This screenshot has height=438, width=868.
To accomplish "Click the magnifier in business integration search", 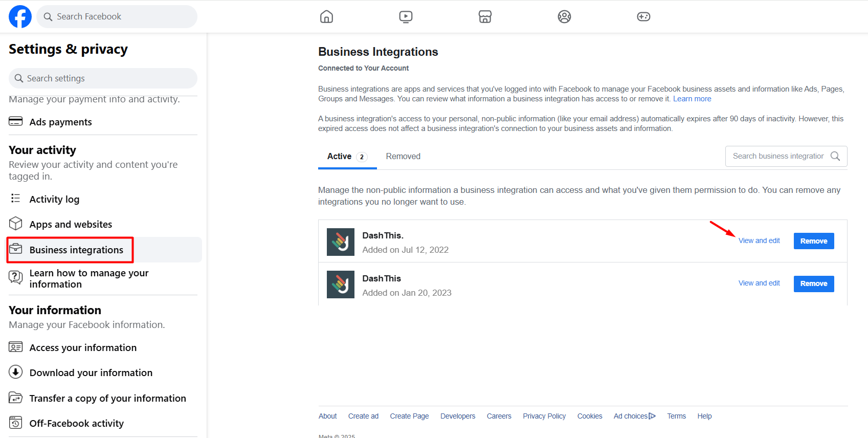I will click(x=835, y=156).
